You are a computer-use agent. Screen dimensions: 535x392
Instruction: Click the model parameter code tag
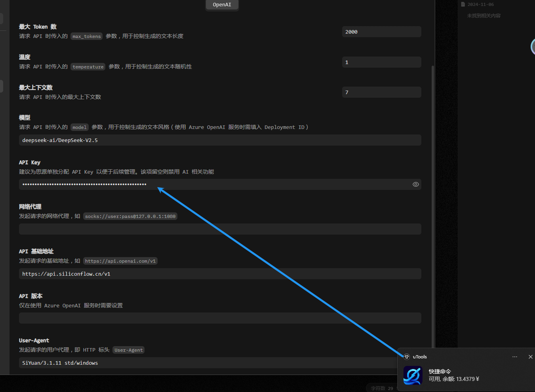80,127
